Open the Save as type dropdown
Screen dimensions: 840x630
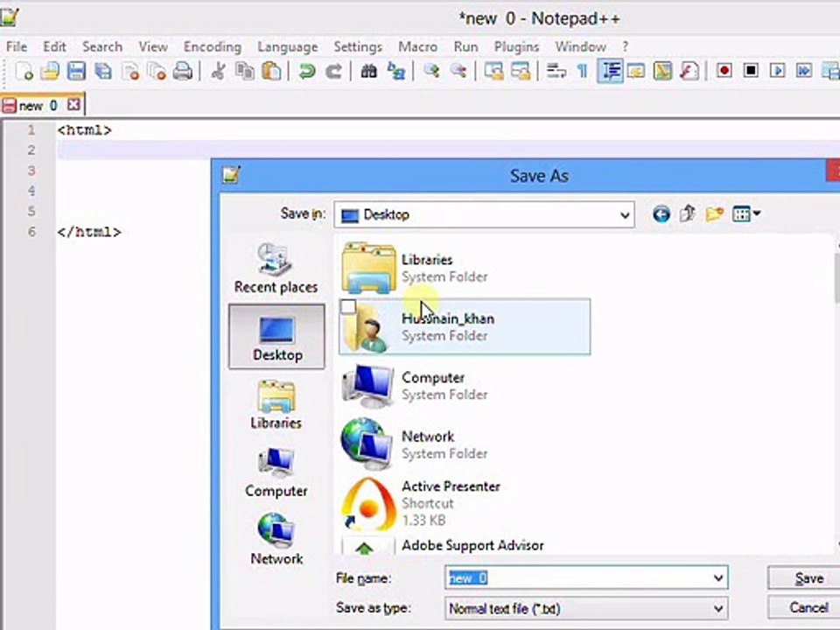(586, 609)
